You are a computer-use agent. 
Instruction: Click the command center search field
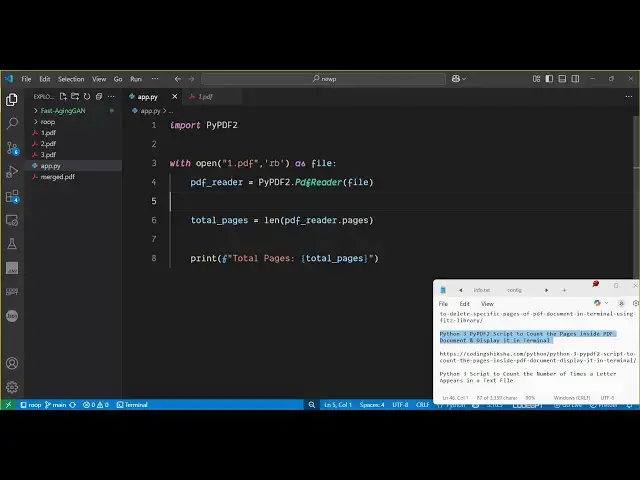[324, 79]
